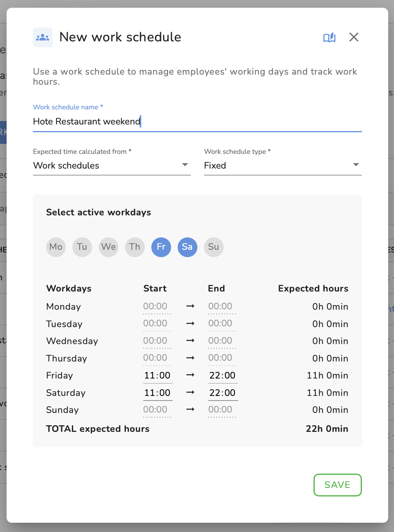Set Tuesday start time field

point(157,324)
